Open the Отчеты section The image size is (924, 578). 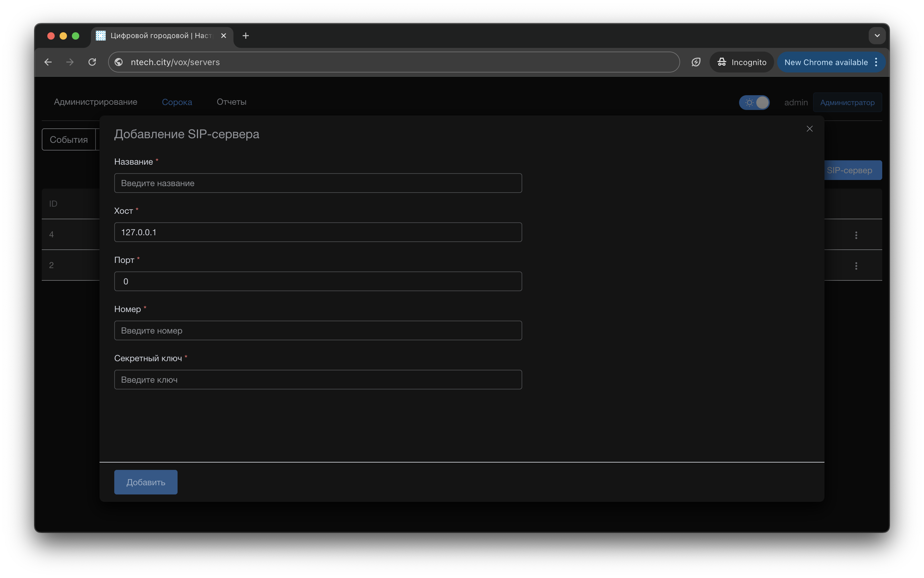click(231, 102)
